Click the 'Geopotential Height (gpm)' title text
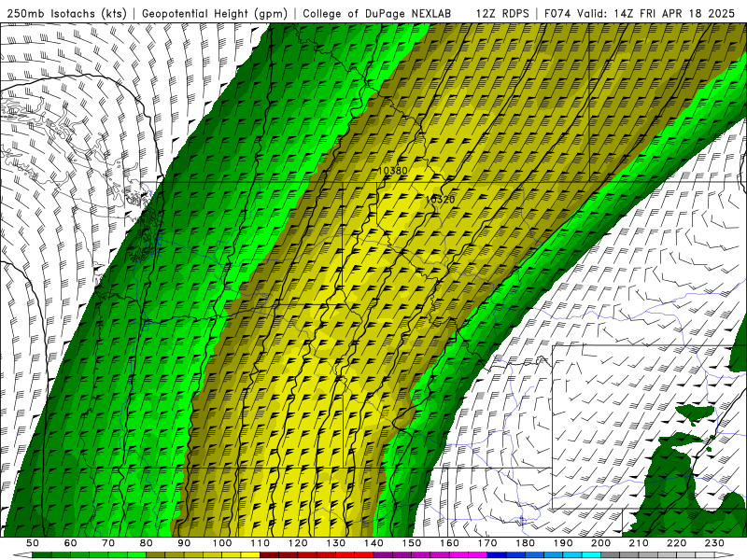 click(215, 13)
